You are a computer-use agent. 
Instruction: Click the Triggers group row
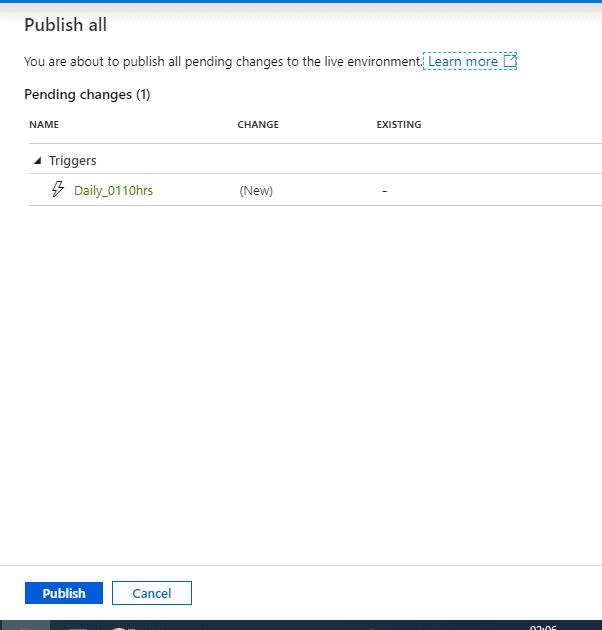300,160
